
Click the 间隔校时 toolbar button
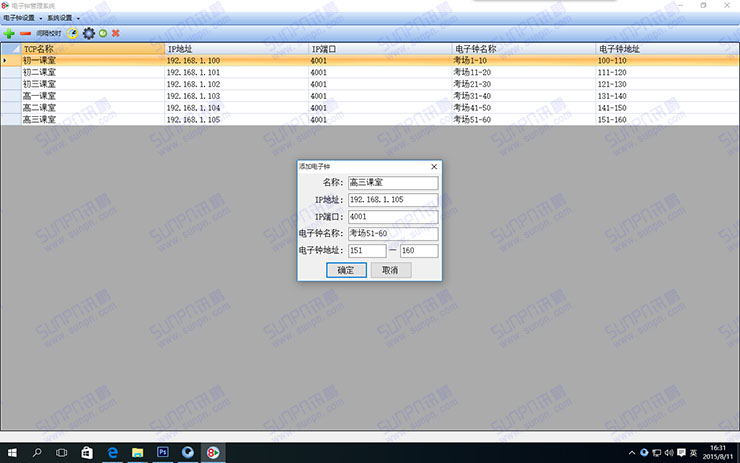click(x=49, y=33)
